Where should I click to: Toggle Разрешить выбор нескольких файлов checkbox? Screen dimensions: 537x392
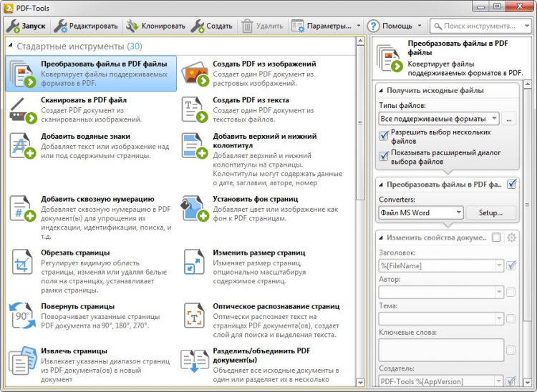point(384,135)
